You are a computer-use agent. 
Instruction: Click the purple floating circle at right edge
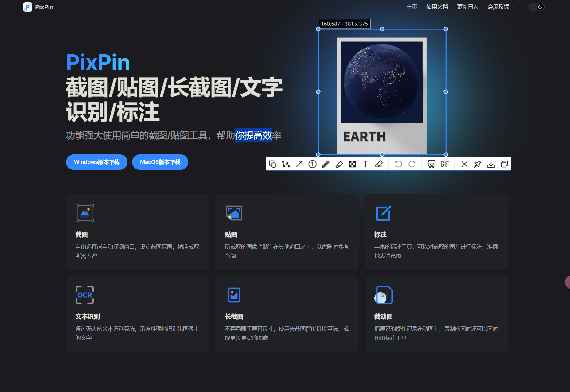tap(568, 282)
